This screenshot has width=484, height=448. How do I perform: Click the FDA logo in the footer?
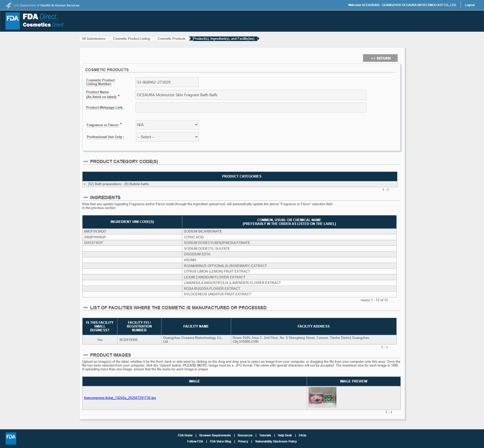[11, 438]
